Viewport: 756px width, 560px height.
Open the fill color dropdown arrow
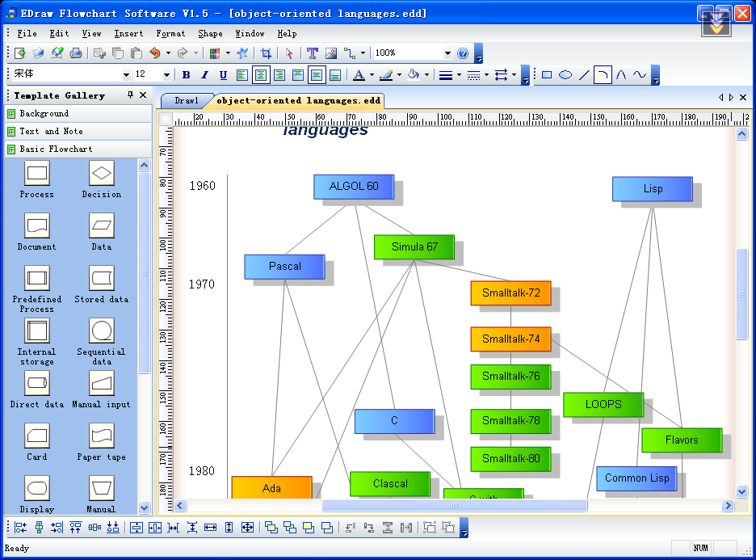[426, 75]
